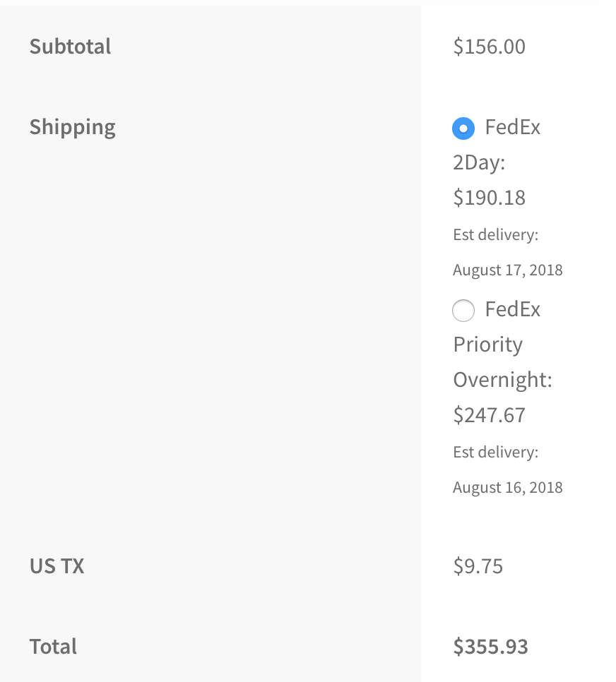Click the Subtotal row label
The image size is (616, 682).
[x=70, y=47]
